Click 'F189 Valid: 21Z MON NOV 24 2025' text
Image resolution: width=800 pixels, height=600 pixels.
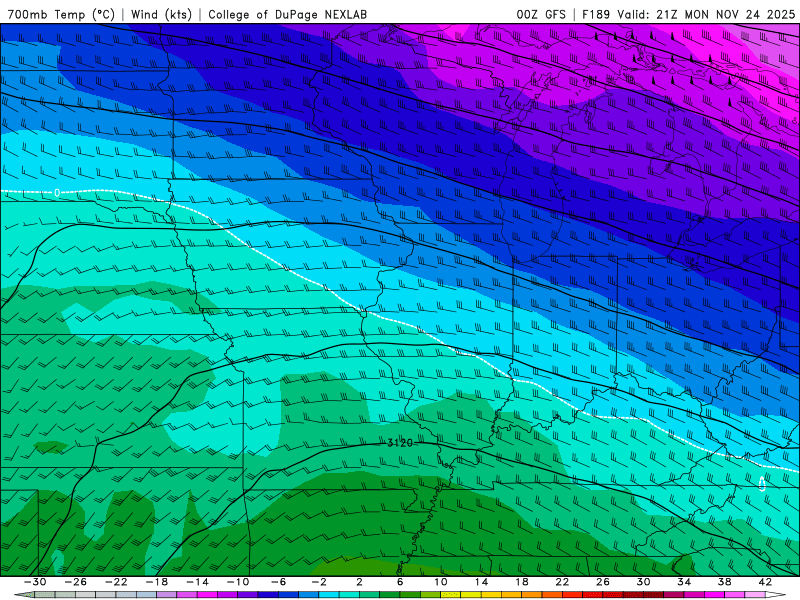point(689,14)
